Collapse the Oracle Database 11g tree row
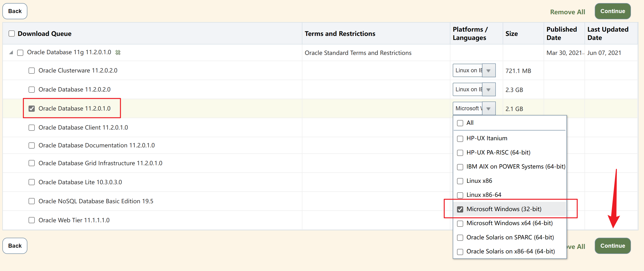 pos(11,53)
